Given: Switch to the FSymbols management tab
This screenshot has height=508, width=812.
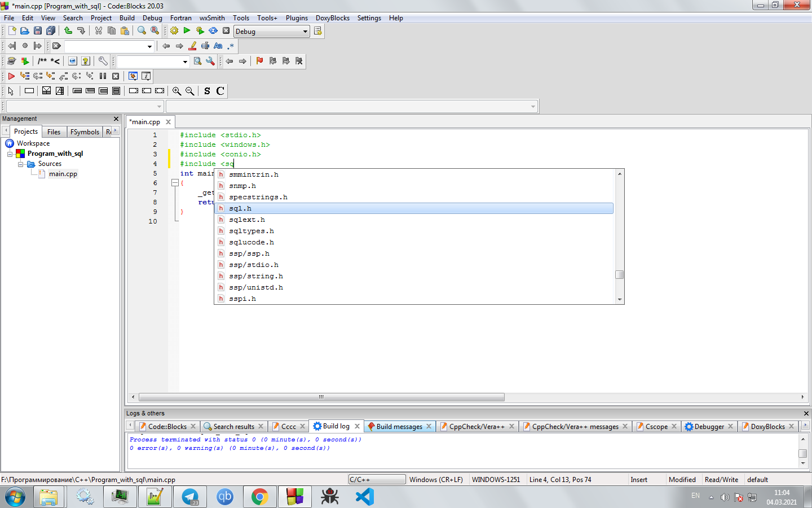Looking at the screenshot, I should (85, 132).
